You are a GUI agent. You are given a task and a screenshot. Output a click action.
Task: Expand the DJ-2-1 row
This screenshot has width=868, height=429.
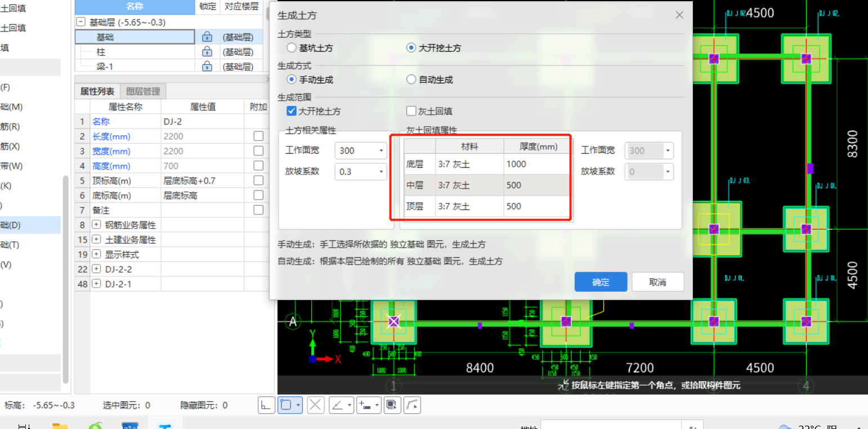(x=96, y=284)
